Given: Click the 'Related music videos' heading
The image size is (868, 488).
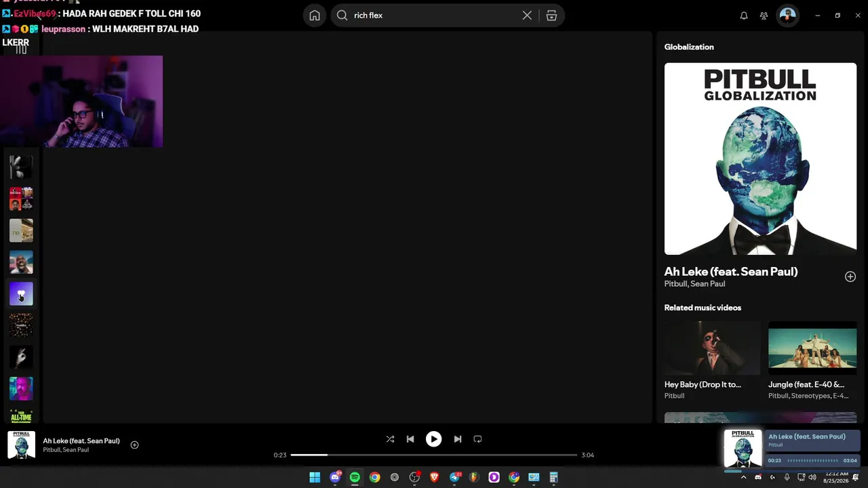Looking at the screenshot, I should [x=703, y=308].
